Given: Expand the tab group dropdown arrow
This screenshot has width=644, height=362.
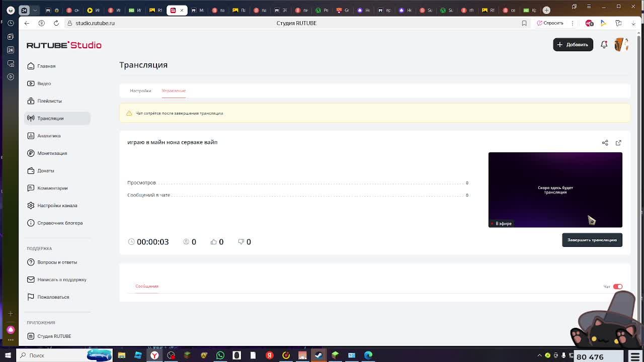Looking at the screenshot, I should 35,10.
